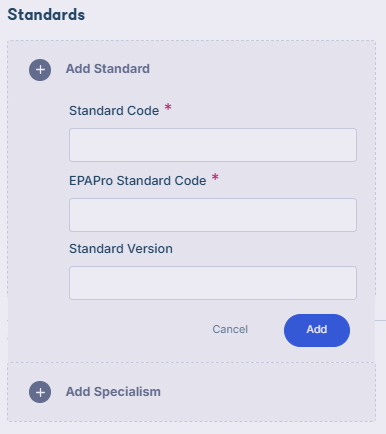Click the EPAPro Standard Code label
Viewport: 386px width, 434px height.
coord(138,181)
